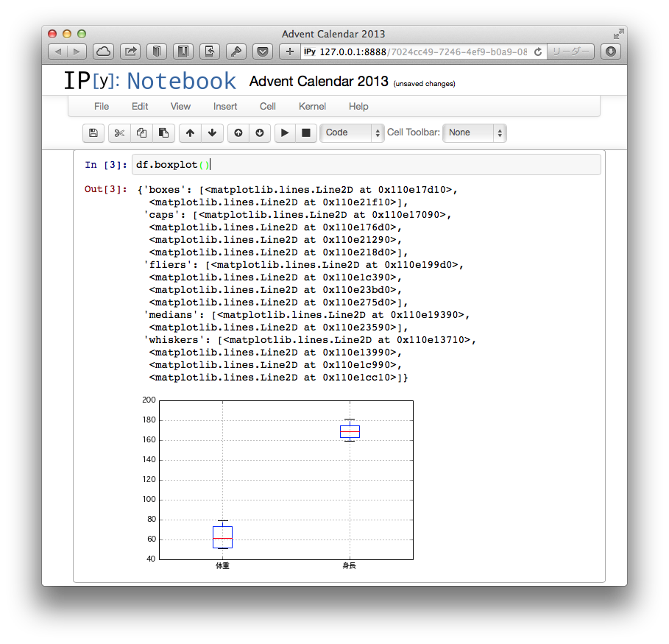Open the File menu
The width and height of the screenshot is (669, 644).
102,106
